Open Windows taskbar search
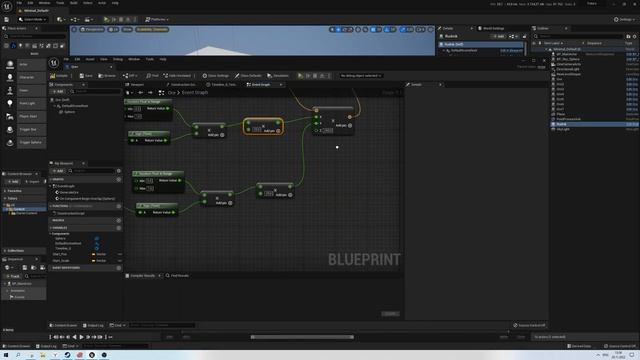The image size is (640, 360). (18, 355)
